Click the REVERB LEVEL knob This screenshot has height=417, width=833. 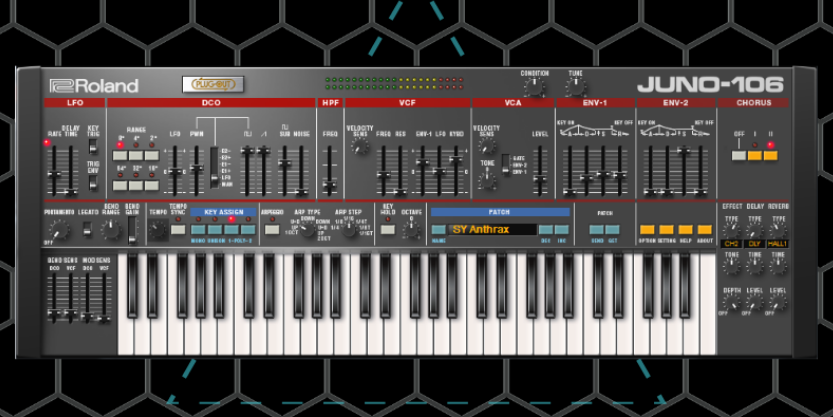(778, 302)
